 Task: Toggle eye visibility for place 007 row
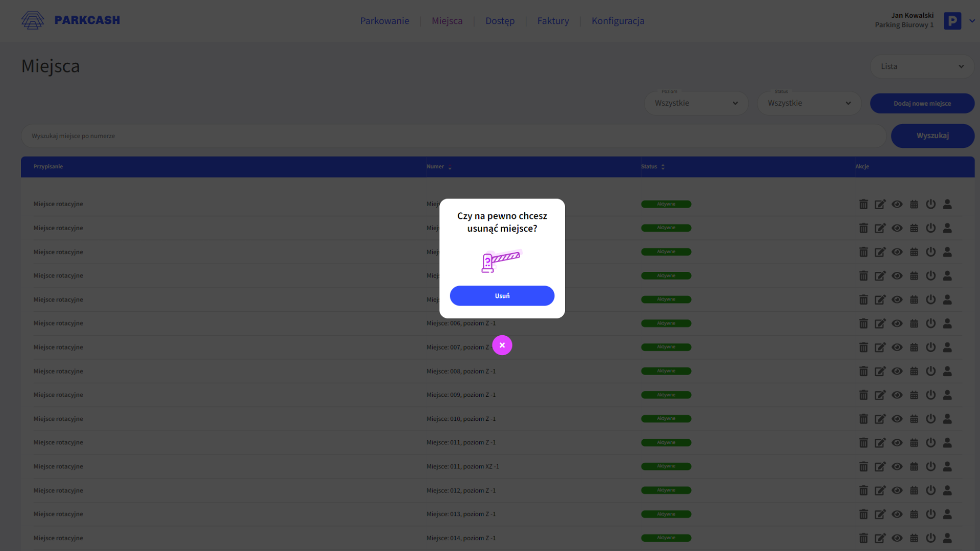coord(897,347)
